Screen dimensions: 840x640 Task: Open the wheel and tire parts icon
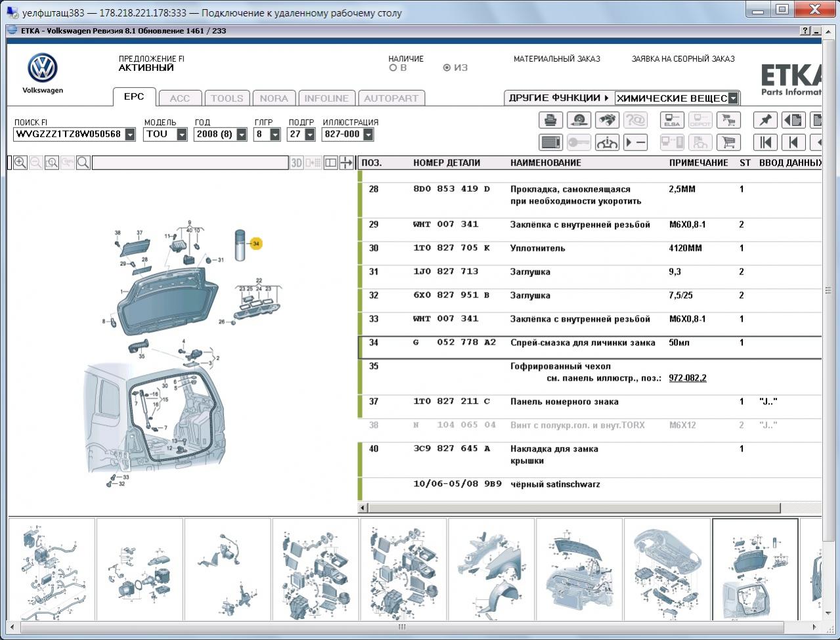pyautogui.click(x=579, y=120)
